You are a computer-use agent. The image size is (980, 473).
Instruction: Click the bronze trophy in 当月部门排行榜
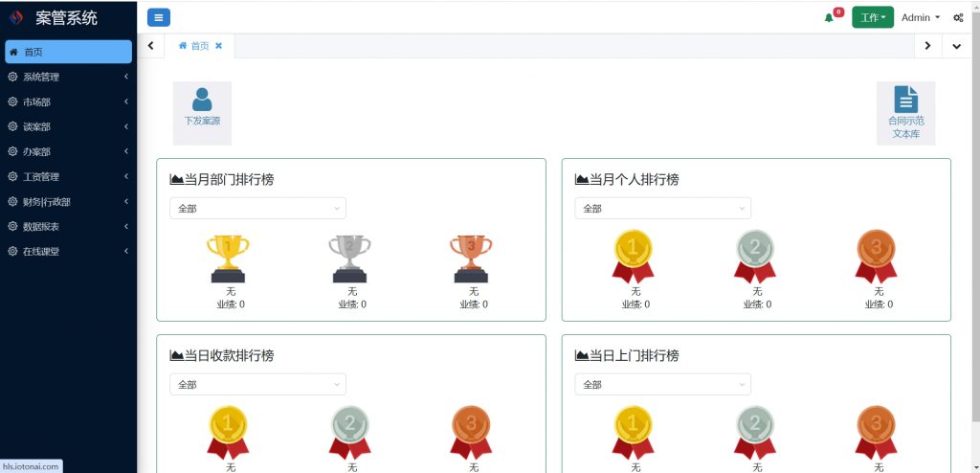[x=471, y=259]
